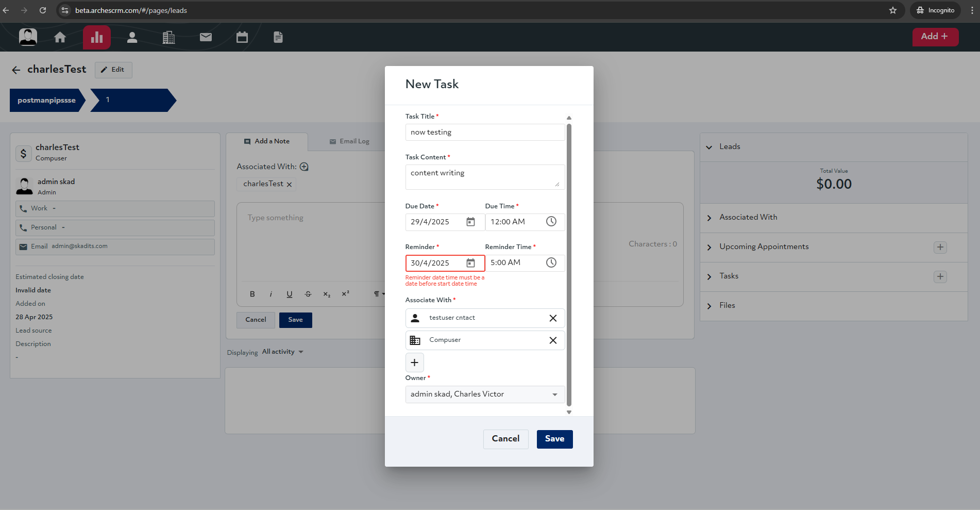The image size is (980, 510).
Task: Select the Add a Note tab
Action: coord(267,141)
